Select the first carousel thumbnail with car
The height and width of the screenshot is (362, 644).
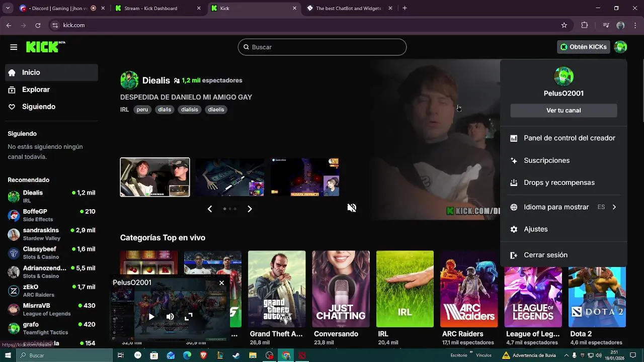(x=155, y=177)
